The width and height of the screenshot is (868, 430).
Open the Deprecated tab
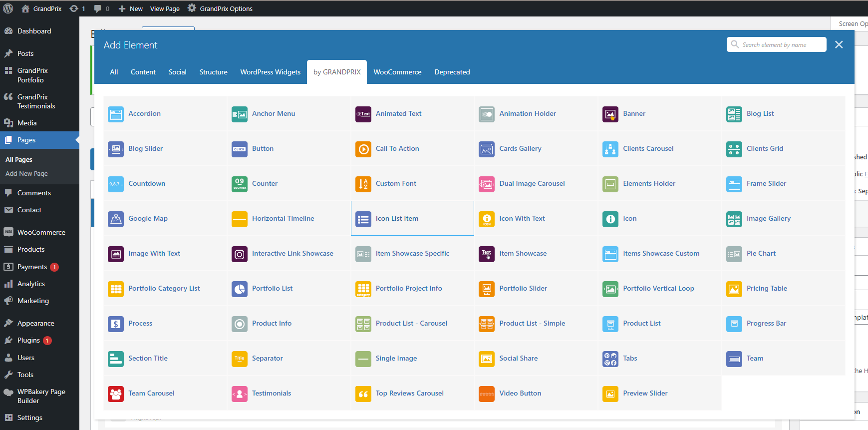pyautogui.click(x=452, y=72)
